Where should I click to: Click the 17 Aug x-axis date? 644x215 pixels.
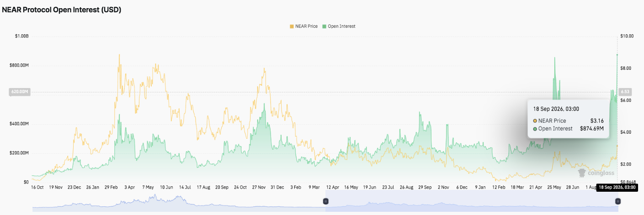tap(203, 187)
